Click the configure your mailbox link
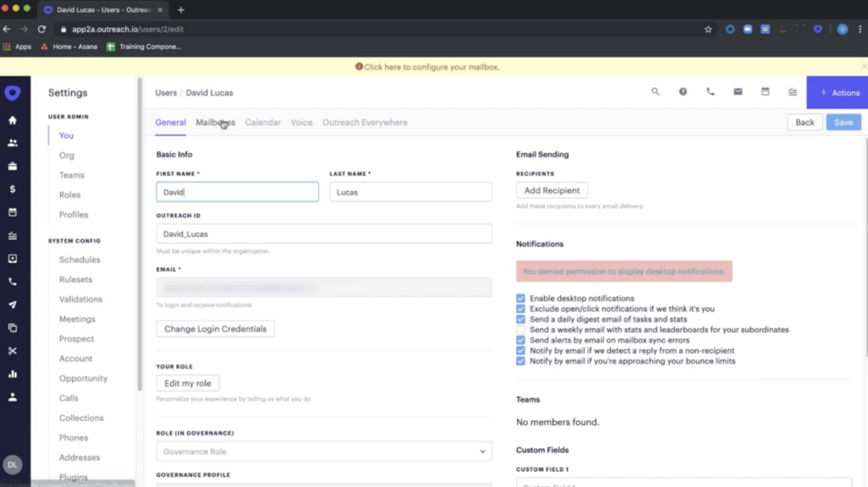Screen dimensions: 868x487 [x=431, y=67]
